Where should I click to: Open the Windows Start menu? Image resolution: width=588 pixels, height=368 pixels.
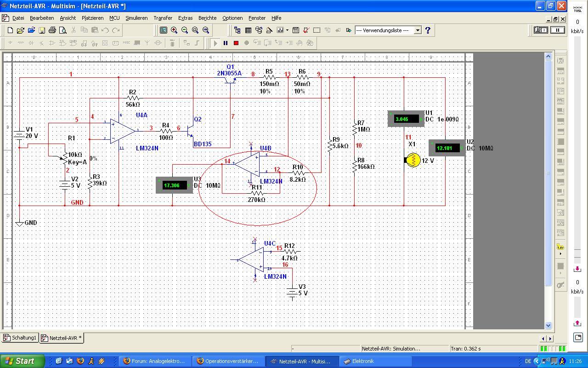tap(22, 361)
